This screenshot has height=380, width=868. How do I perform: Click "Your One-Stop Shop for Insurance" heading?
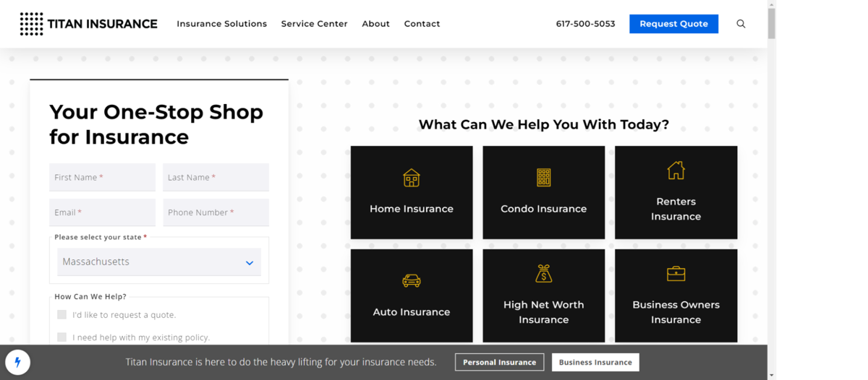156,124
